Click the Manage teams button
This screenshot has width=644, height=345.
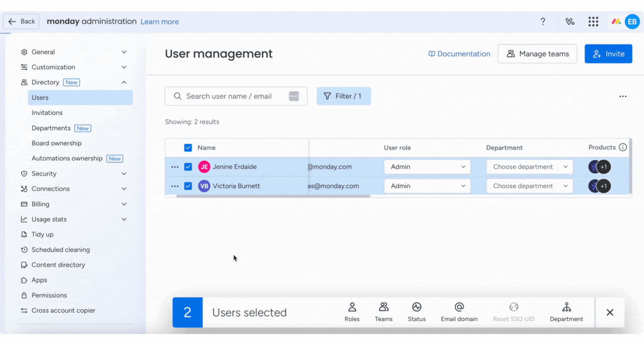[x=537, y=54]
